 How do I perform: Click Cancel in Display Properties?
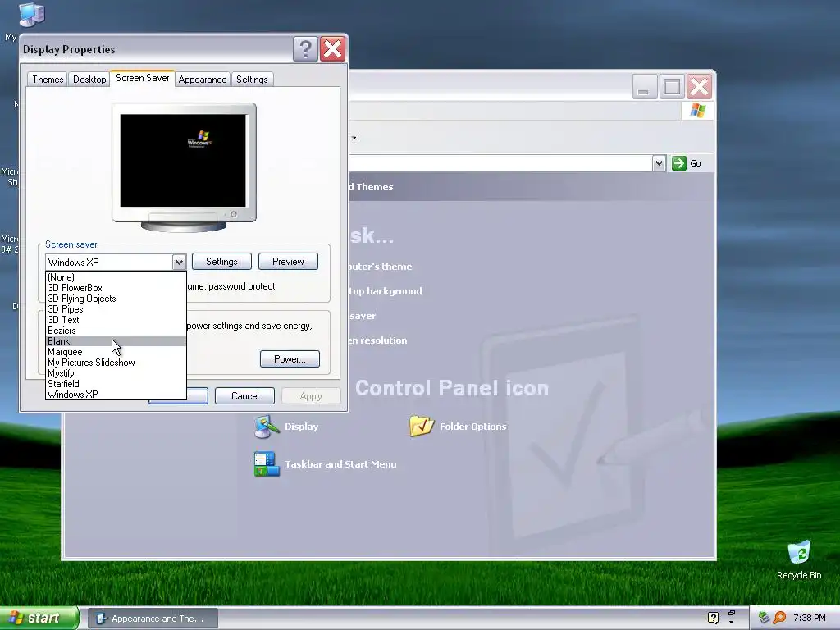pyautogui.click(x=244, y=396)
